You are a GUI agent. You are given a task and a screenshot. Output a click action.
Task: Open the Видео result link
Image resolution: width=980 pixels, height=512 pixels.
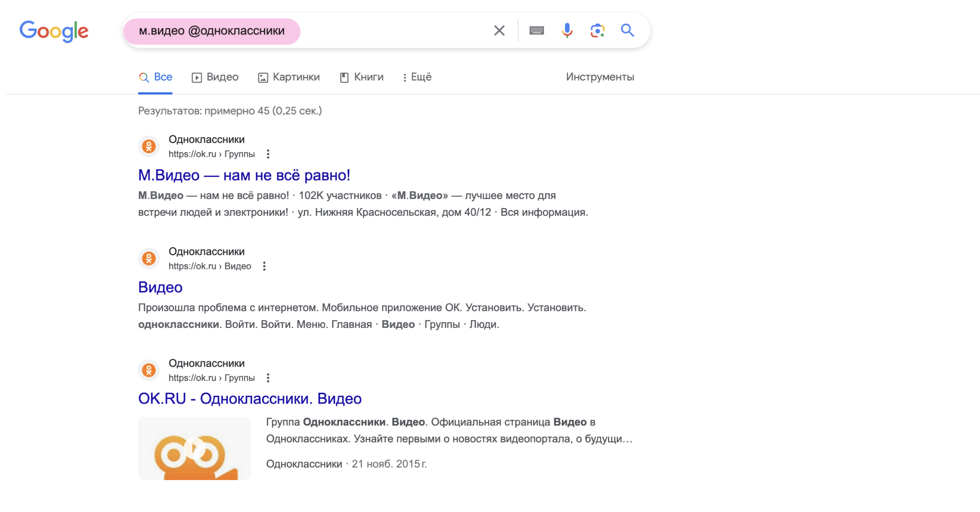click(160, 287)
